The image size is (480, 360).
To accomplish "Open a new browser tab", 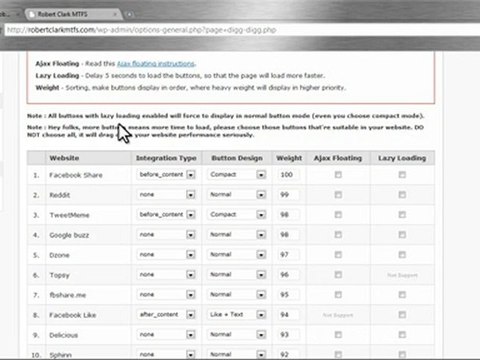I will point(129,14).
